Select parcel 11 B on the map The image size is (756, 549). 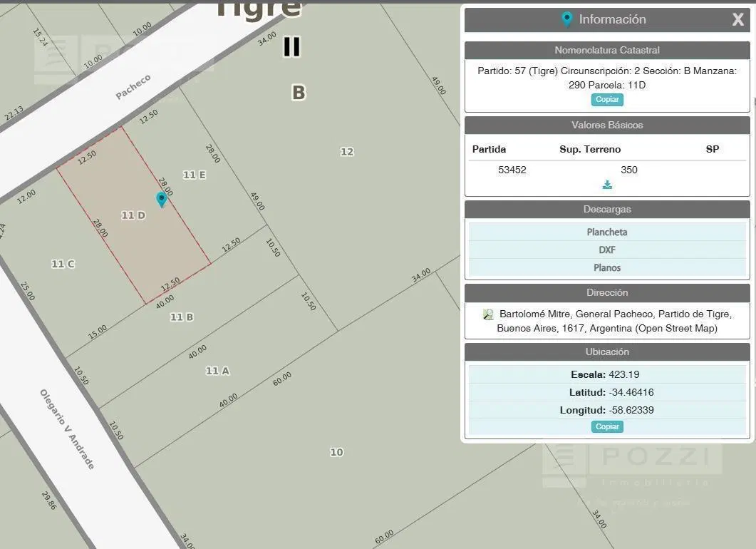(182, 317)
